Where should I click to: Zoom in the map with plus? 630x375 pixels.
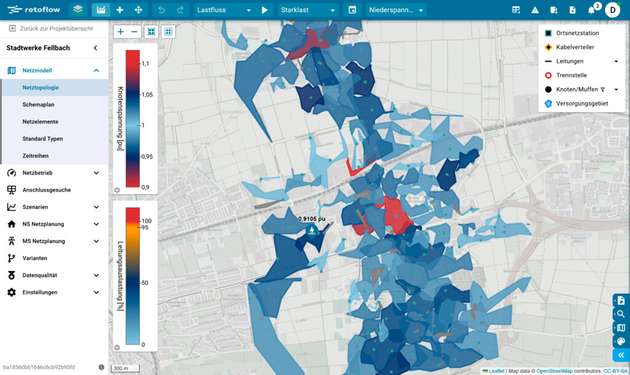pyautogui.click(x=121, y=31)
